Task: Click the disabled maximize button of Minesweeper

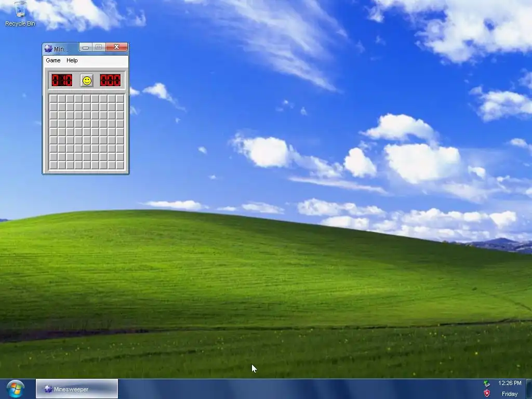Action: pyautogui.click(x=99, y=47)
